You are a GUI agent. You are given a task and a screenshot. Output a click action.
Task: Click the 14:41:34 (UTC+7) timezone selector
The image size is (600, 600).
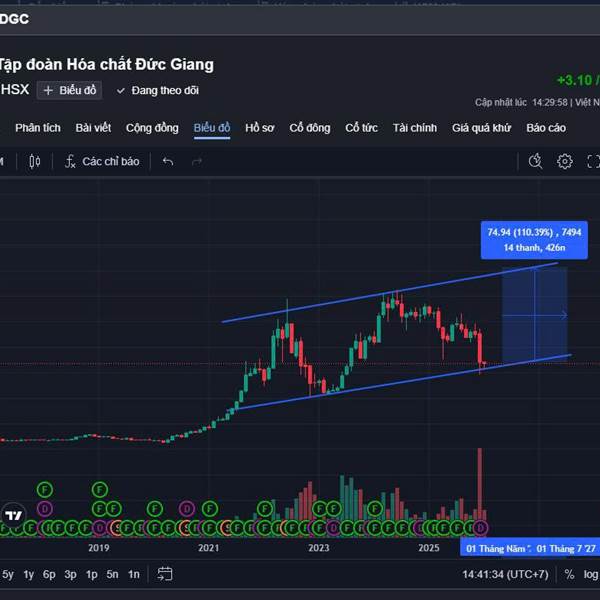tap(505, 574)
